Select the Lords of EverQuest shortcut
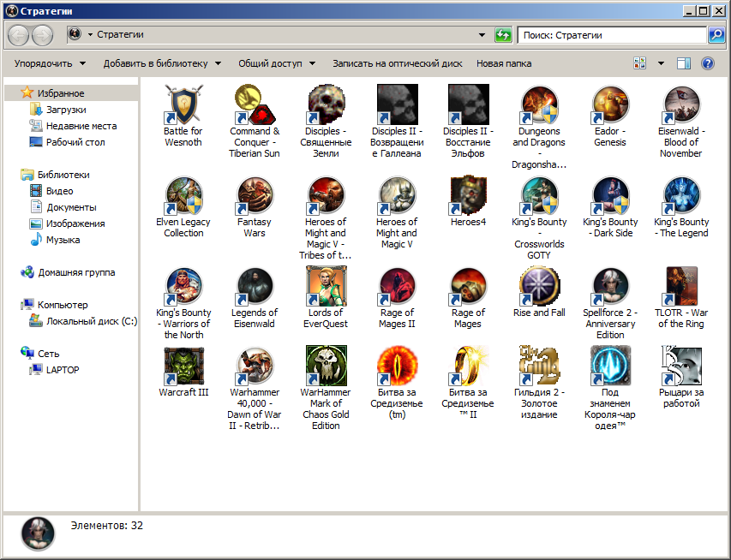The height and width of the screenshot is (560, 731). pos(326,298)
